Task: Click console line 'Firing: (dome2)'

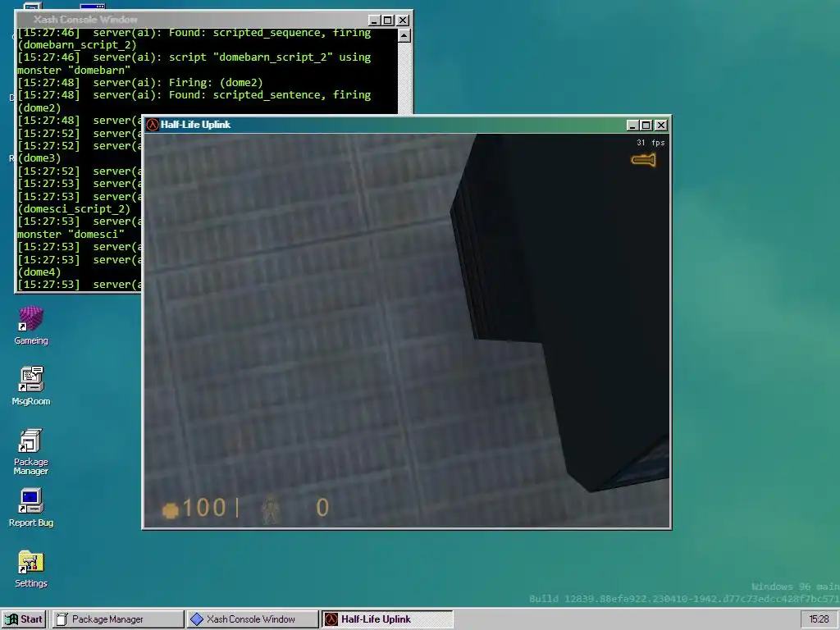Action: pyautogui.click(x=216, y=83)
